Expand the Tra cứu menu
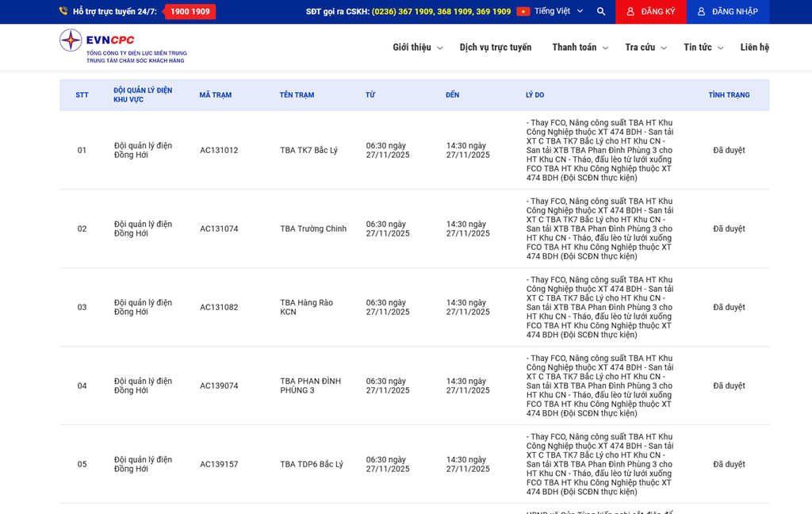Viewport: 812px width, 514px height. (645, 48)
